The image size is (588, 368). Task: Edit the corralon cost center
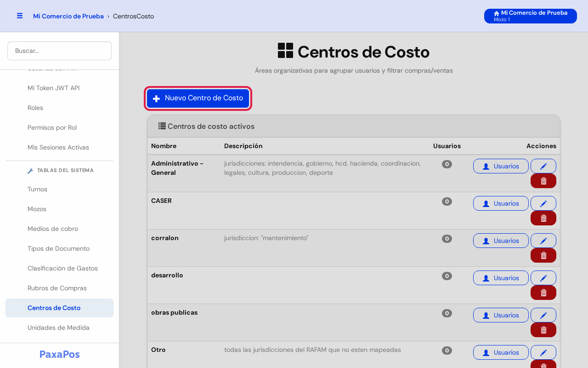click(543, 241)
